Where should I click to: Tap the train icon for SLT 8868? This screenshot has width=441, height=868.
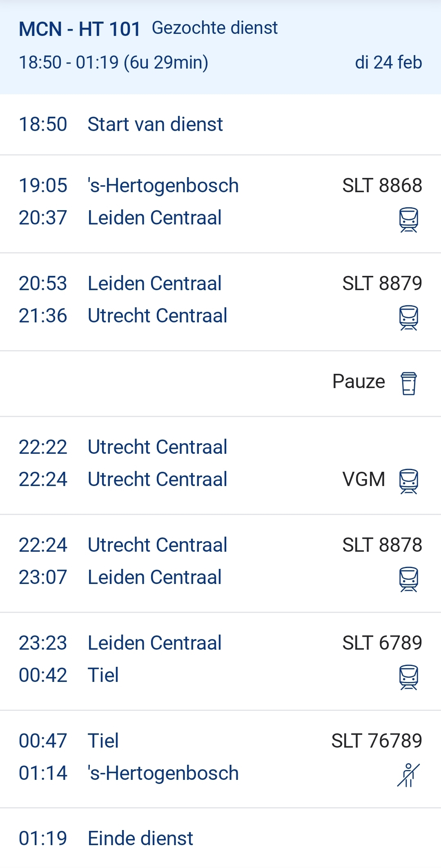[408, 220]
